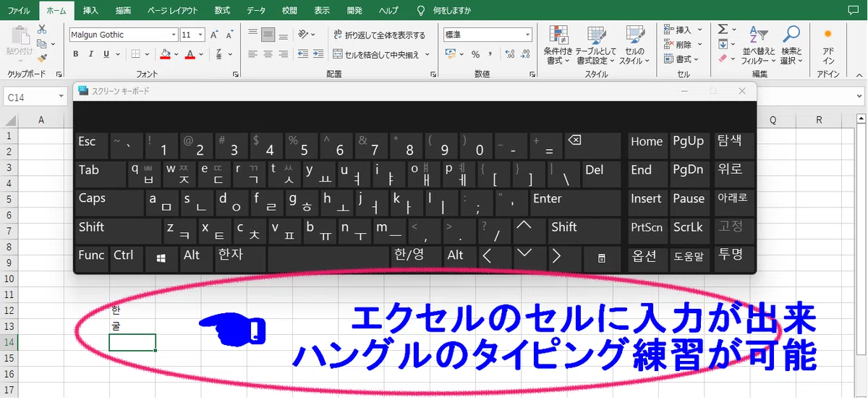Viewport: 868px width, 413px height.
Task: Click the Clear eraser icon
Action: [723, 59]
